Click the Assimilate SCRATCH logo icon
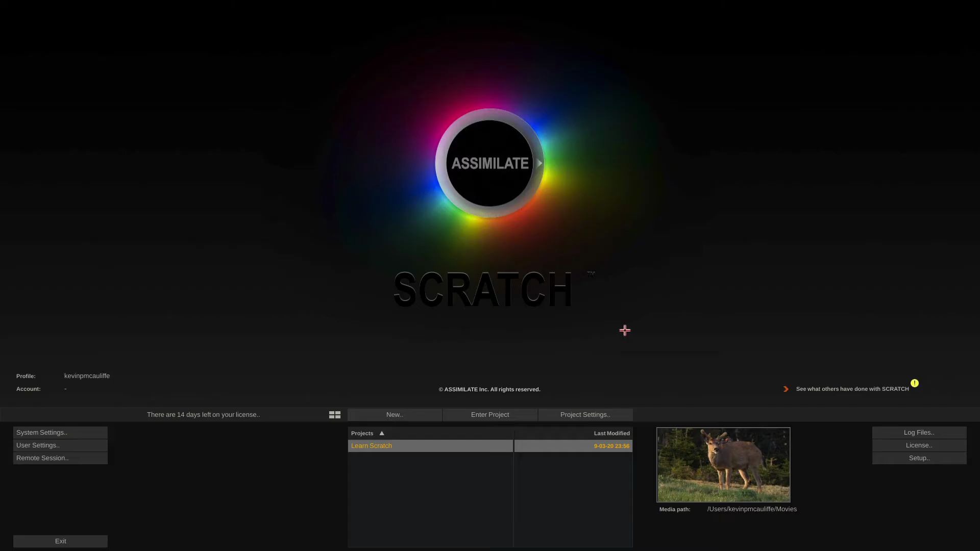This screenshot has width=980, height=551. pos(489,163)
